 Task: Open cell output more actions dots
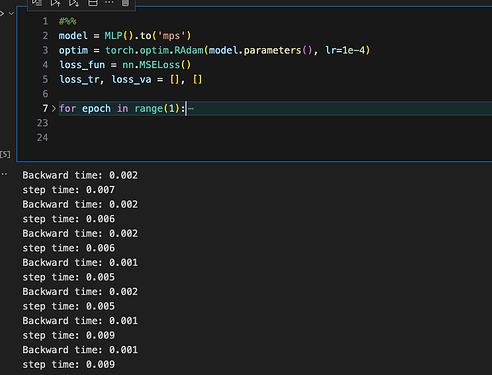pos(4,174)
